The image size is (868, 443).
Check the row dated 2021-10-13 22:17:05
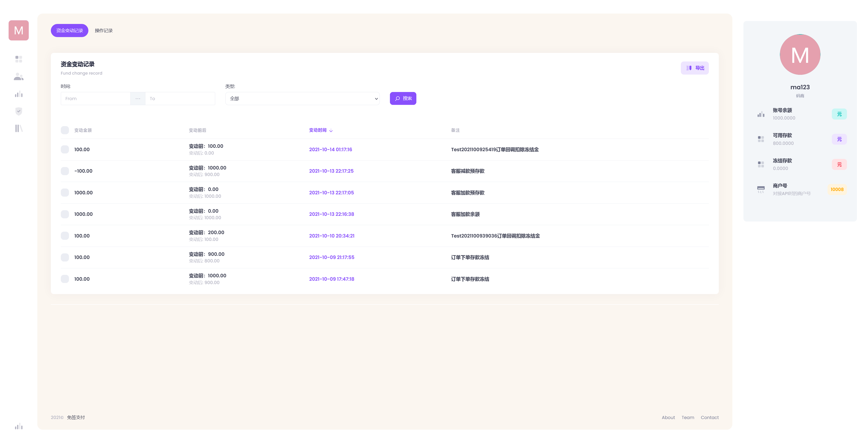click(65, 193)
